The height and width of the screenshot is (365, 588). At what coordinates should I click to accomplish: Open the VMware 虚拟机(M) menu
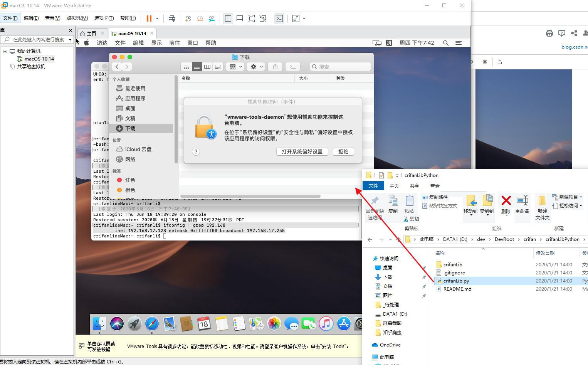[x=77, y=18]
